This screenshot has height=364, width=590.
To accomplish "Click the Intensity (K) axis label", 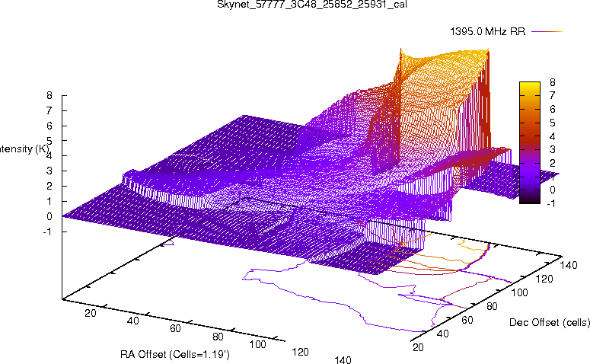I will (x=24, y=148).
